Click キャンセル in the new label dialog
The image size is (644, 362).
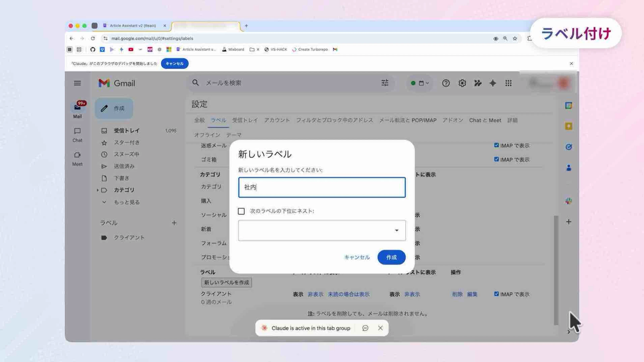[357, 257]
